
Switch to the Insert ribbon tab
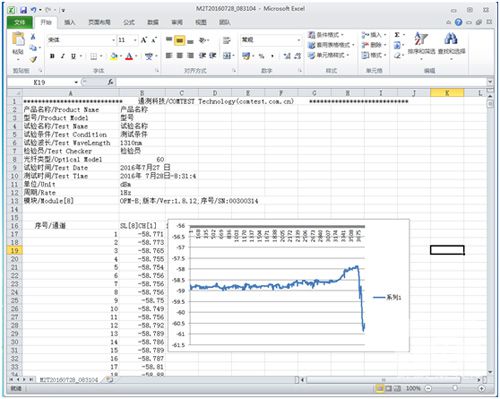(x=69, y=22)
